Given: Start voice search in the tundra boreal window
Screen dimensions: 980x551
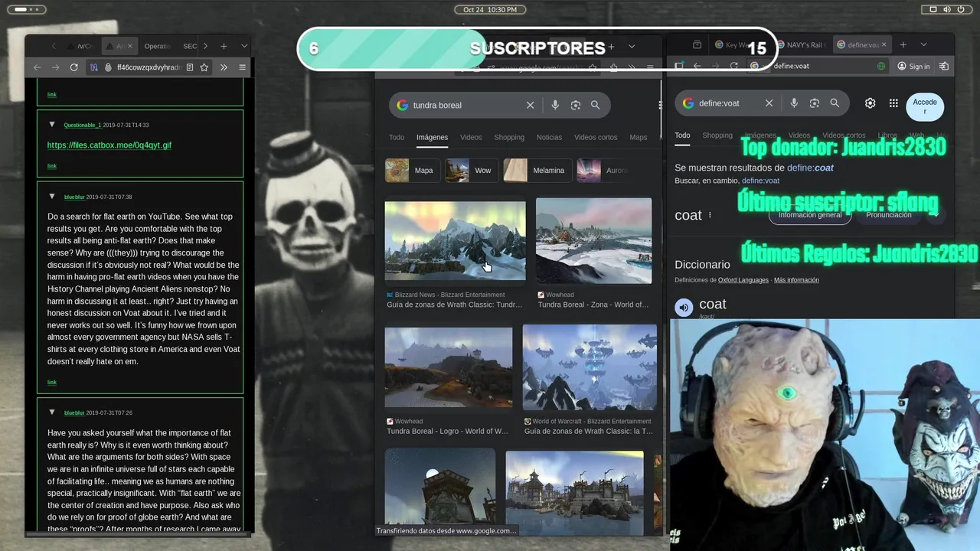Looking at the screenshot, I should [555, 105].
